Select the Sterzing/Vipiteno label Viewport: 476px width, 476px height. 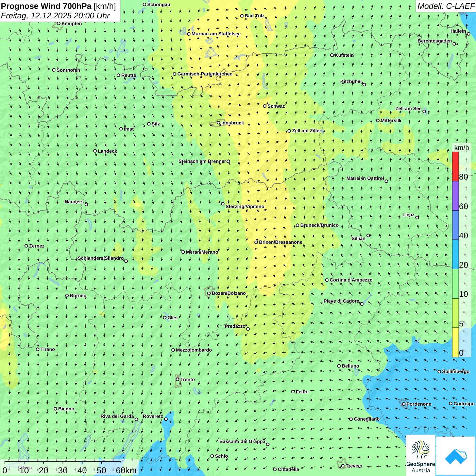coord(245,206)
